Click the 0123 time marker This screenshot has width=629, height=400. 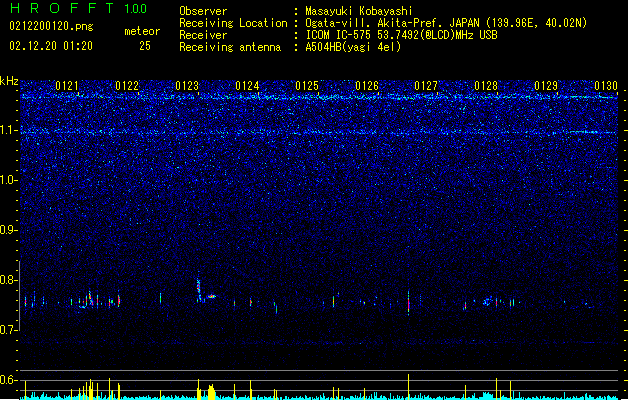click(187, 86)
